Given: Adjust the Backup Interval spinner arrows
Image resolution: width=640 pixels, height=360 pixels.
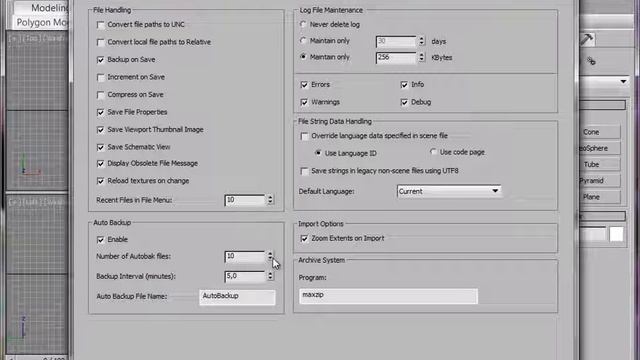Looking at the screenshot, I should pos(270,276).
